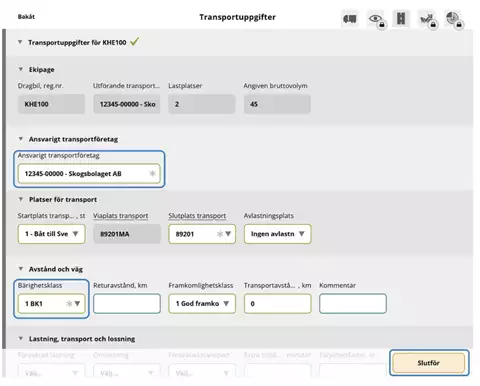Finish with the Slutför button
The height and width of the screenshot is (386, 480).
[429, 363]
